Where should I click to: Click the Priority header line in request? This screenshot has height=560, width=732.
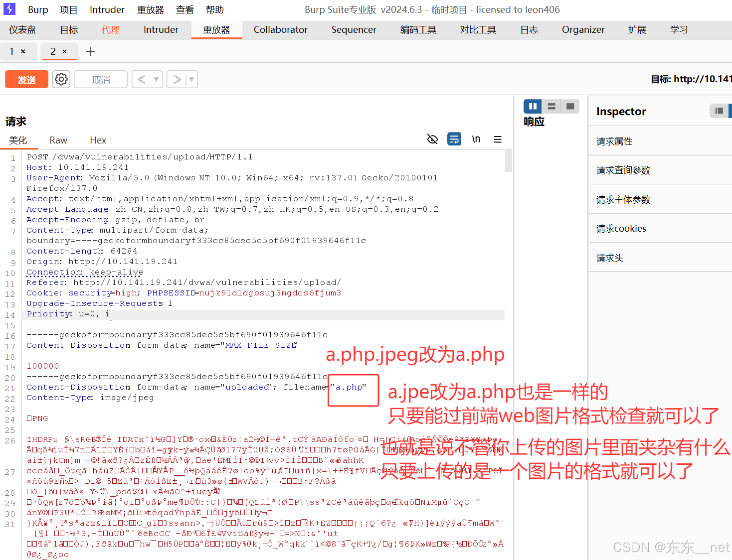(68, 314)
